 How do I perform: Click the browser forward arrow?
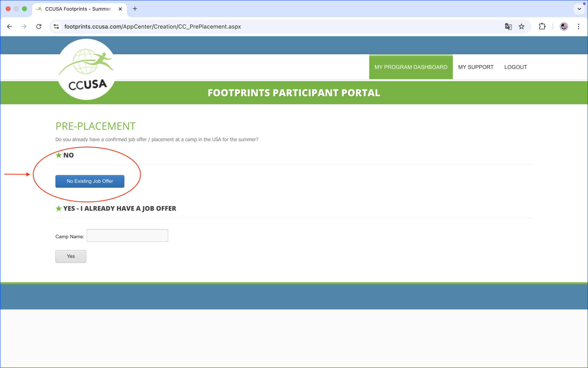[24, 26]
